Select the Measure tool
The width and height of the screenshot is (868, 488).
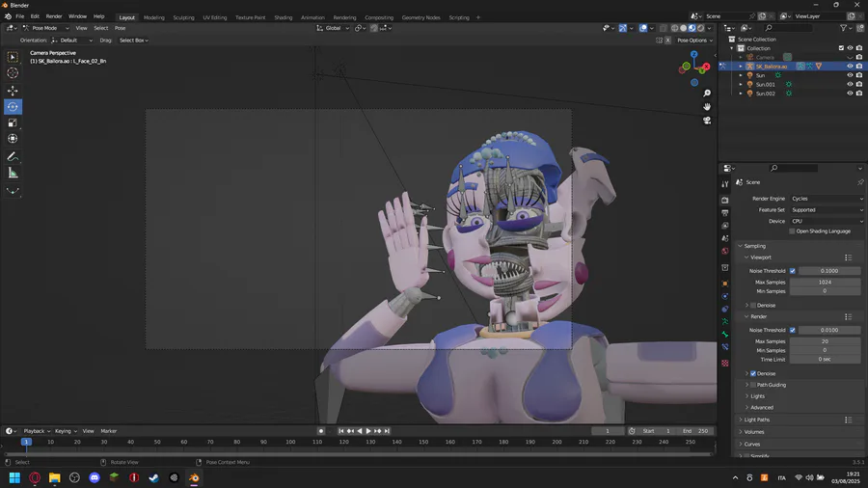[13, 174]
